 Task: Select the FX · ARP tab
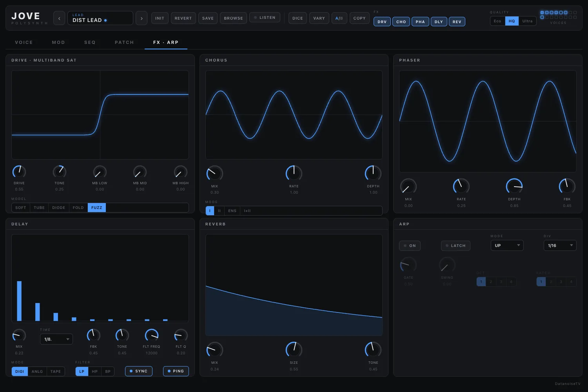pos(166,42)
